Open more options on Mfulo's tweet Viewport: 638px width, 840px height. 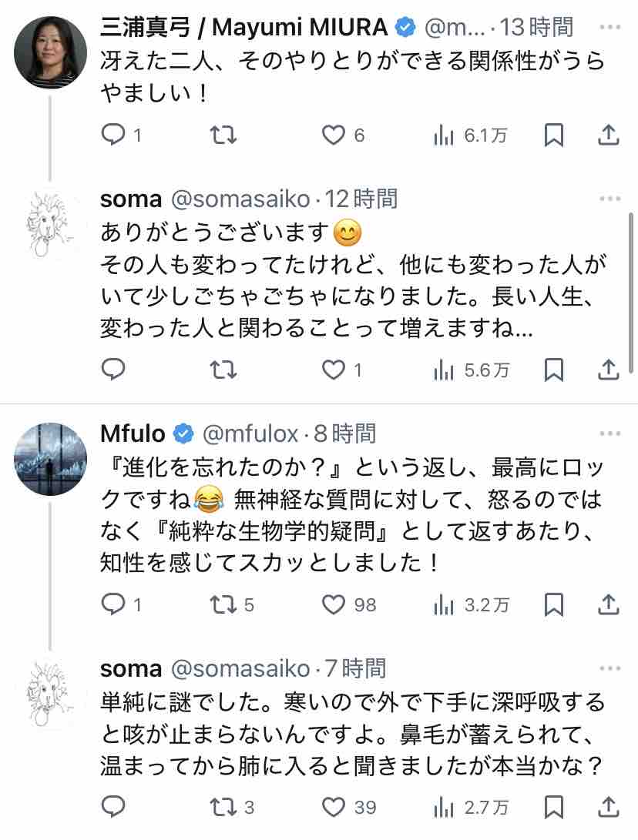(x=609, y=434)
